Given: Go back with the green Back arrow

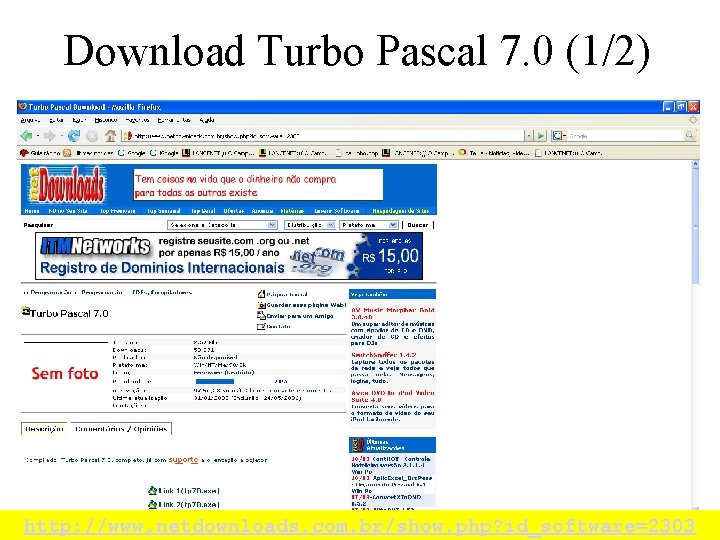Looking at the screenshot, I should [x=26, y=136].
